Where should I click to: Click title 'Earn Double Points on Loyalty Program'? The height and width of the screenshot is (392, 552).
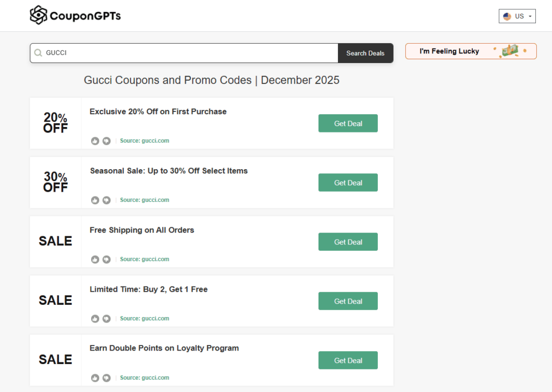(x=164, y=348)
